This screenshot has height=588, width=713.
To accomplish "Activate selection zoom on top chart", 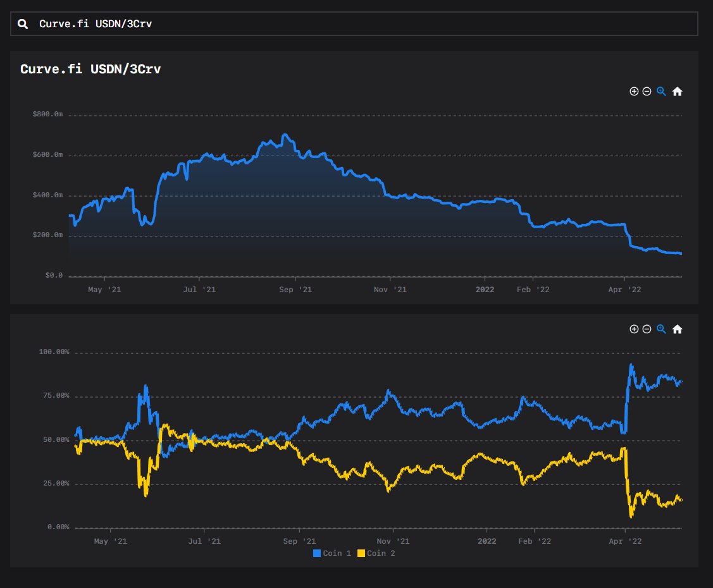I will 661,91.
